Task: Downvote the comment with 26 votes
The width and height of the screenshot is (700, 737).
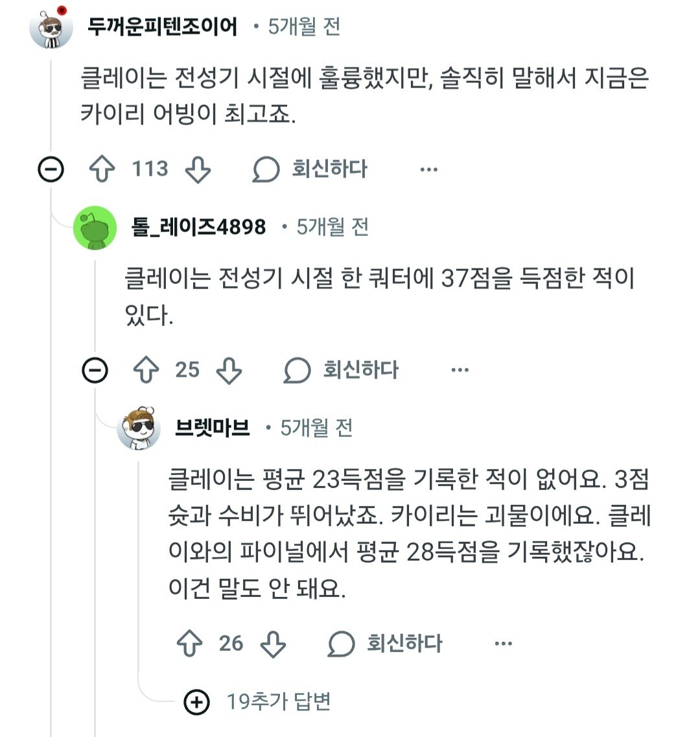Action: [273, 644]
